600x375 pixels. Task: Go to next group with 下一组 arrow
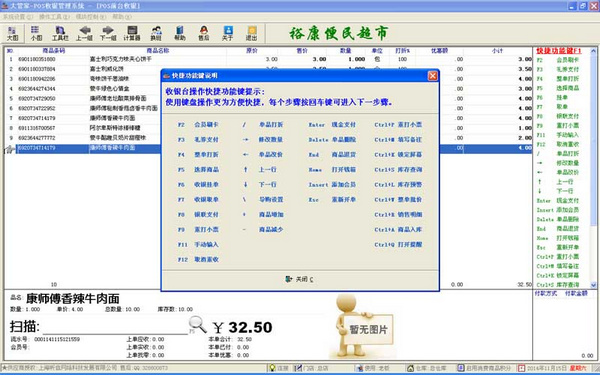click(108, 33)
